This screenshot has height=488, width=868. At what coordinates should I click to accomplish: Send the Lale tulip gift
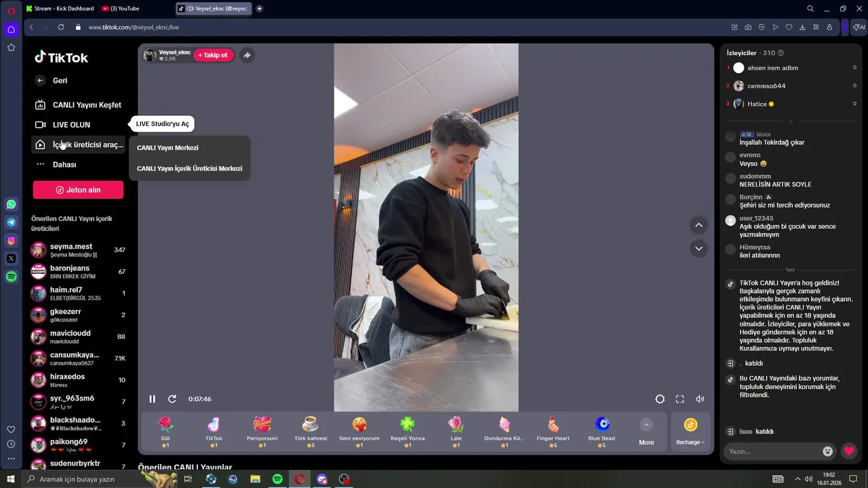pos(456,431)
